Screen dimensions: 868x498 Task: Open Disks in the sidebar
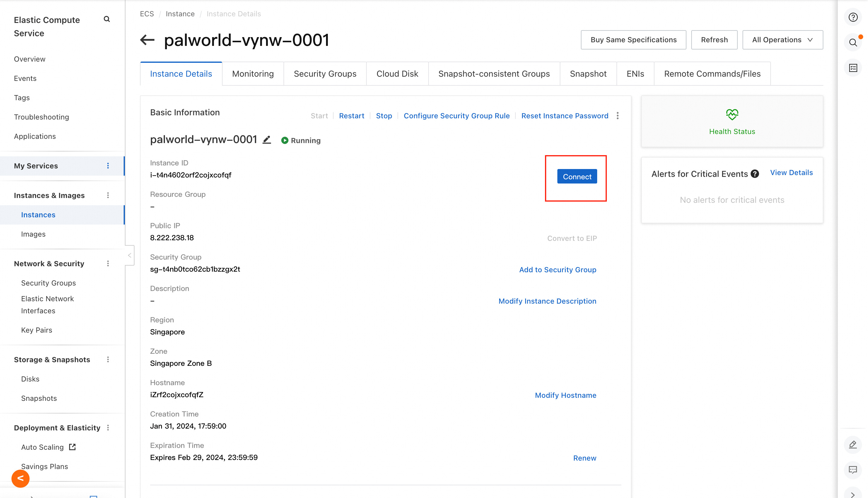click(x=30, y=379)
